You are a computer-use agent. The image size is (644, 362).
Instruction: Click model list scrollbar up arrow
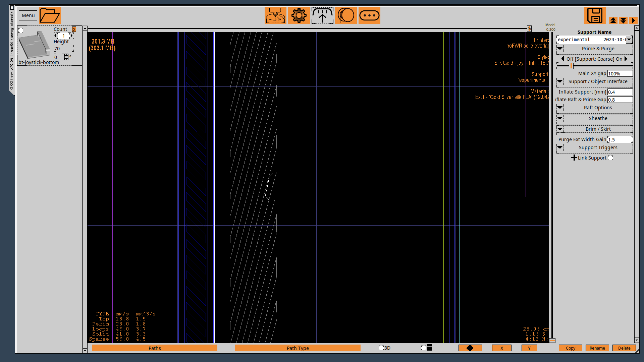[85, 28]
